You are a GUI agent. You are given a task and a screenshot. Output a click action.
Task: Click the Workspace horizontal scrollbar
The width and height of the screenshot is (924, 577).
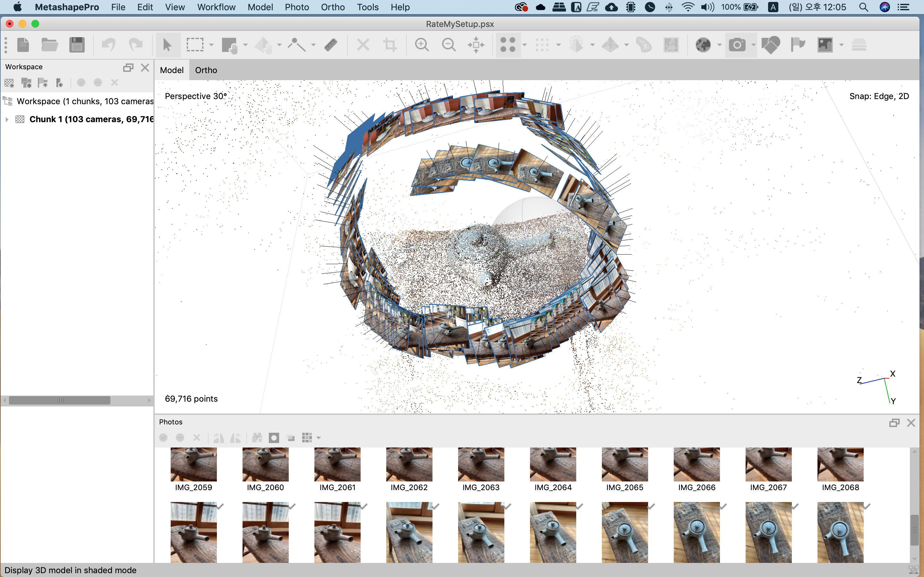click(x=60, y=400)
